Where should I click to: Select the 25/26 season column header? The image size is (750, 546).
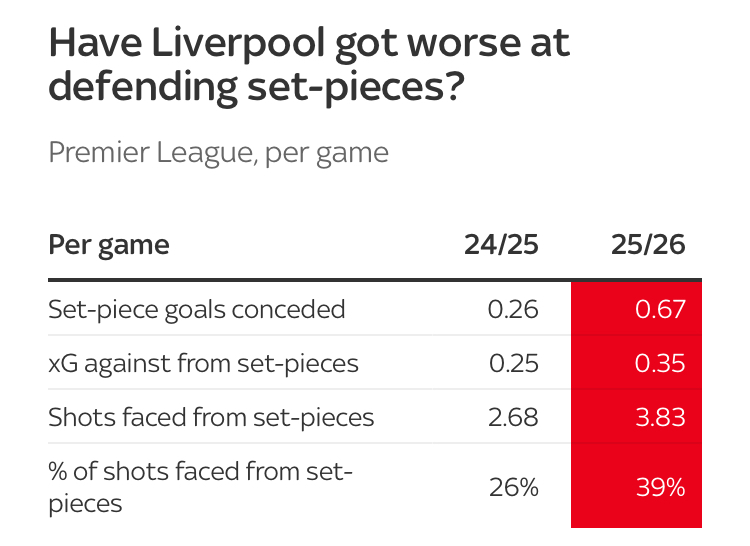pyautogui.click(x=649, y=245)
